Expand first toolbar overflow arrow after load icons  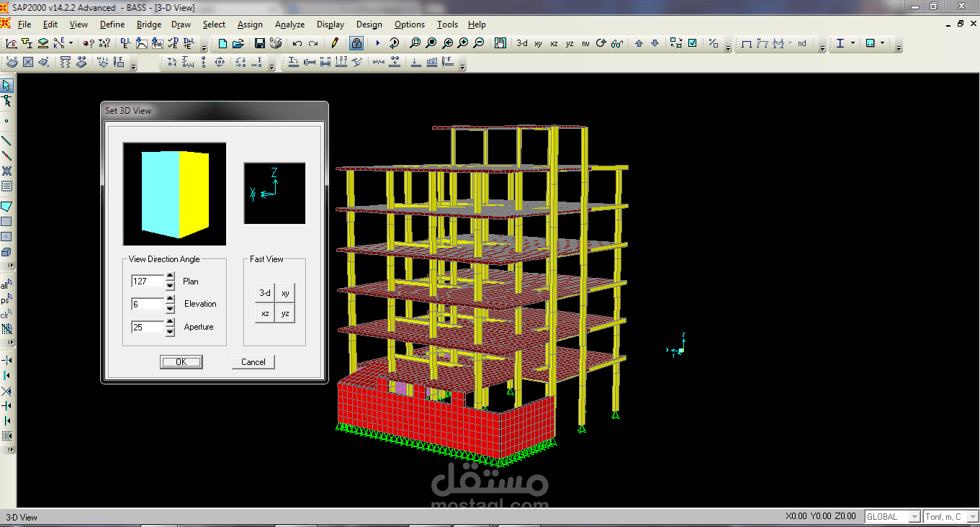204,48
